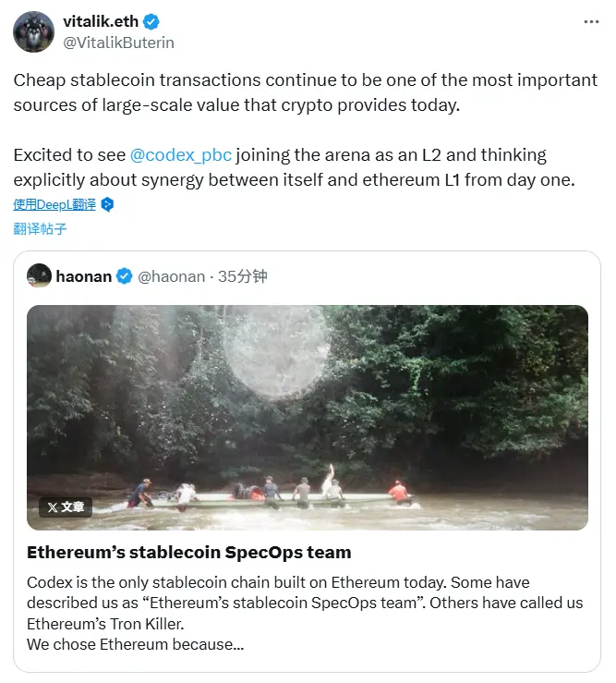Open haonan's small profile avatar
The image size is (616, 683).
pyautogui.click(x=39, y=275)
